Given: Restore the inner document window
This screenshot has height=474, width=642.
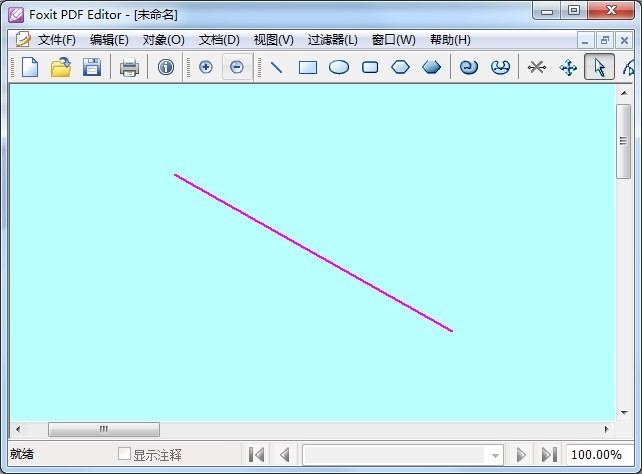Looking at the screenshot, I should click(x=605, y=41).
